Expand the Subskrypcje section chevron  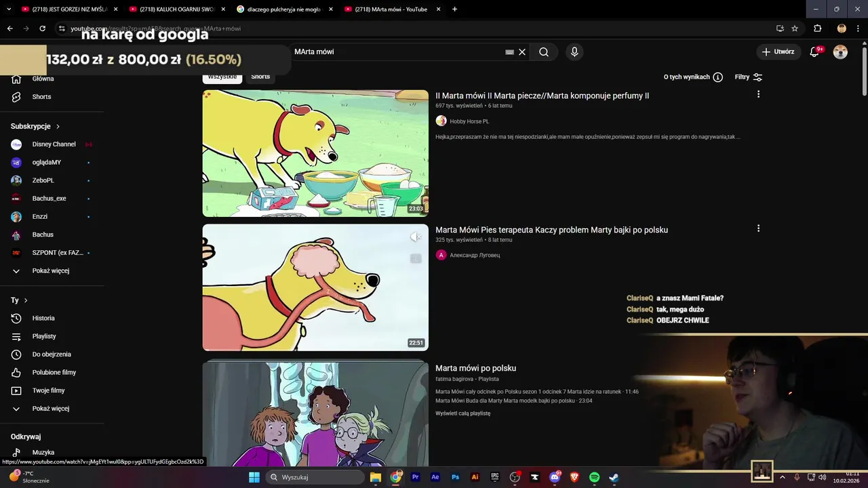click(x=58, y=127)
